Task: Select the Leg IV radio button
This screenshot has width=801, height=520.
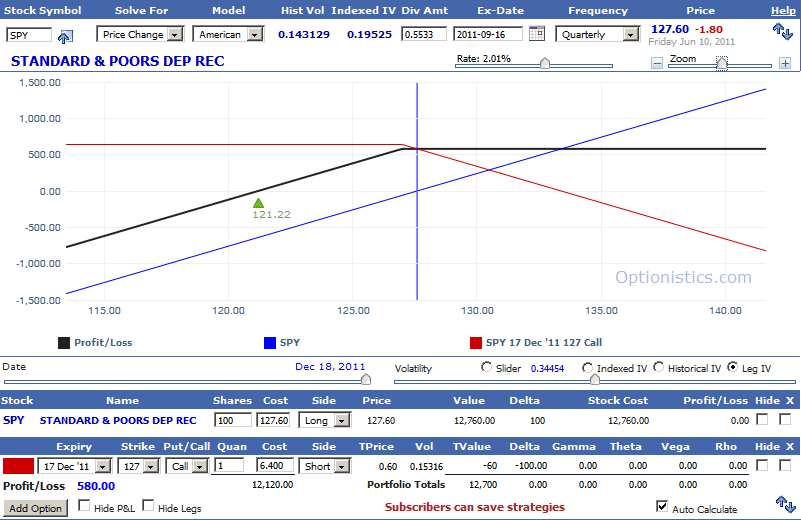Action: (x=733, y=367)
